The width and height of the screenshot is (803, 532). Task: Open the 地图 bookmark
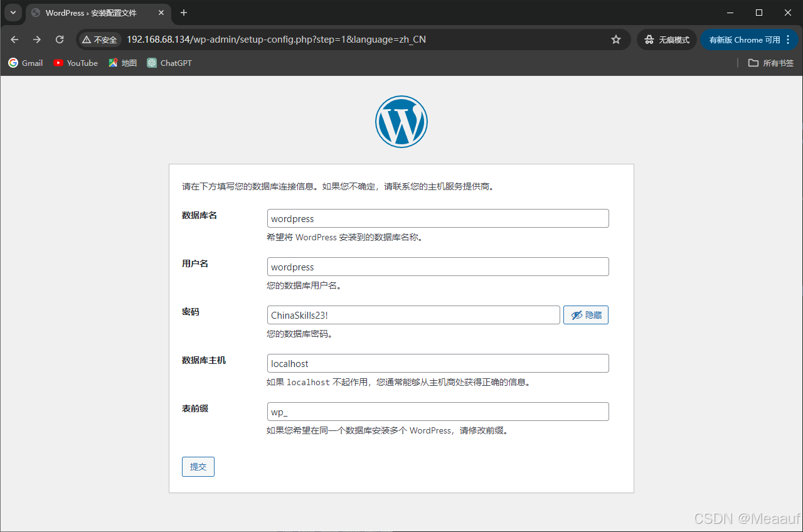coord(122,63)
